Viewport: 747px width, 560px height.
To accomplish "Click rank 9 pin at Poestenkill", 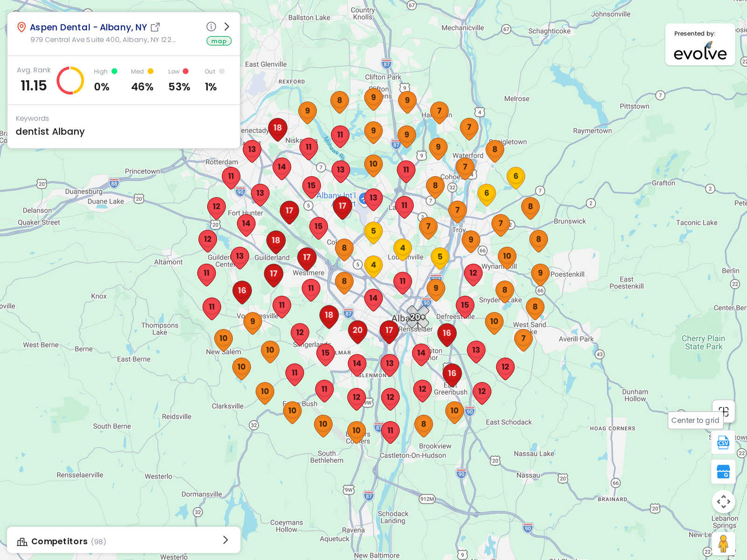I will 540,274.
